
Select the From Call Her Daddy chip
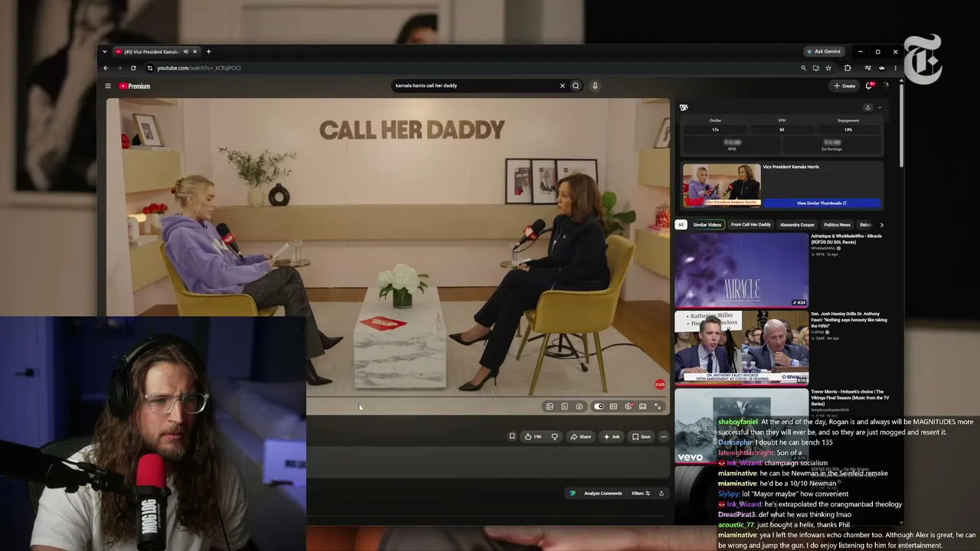[x=750, y=225]
